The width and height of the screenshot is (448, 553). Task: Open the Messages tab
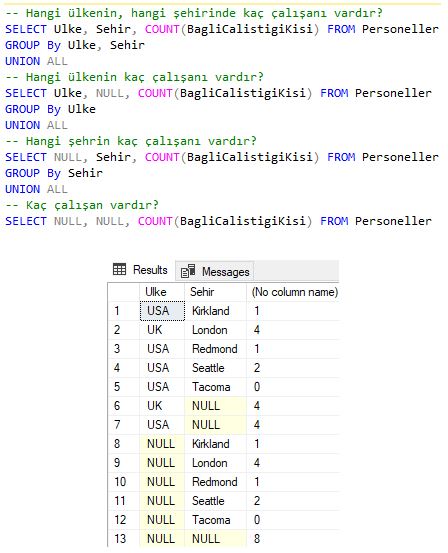tap(214, 271)
